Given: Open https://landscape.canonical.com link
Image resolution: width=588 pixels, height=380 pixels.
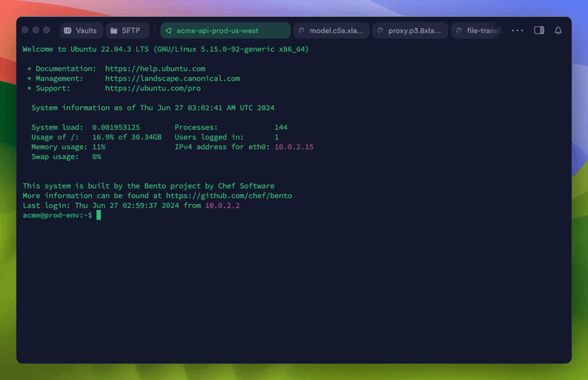Looking at the screenshot, I should click(172, 78).
